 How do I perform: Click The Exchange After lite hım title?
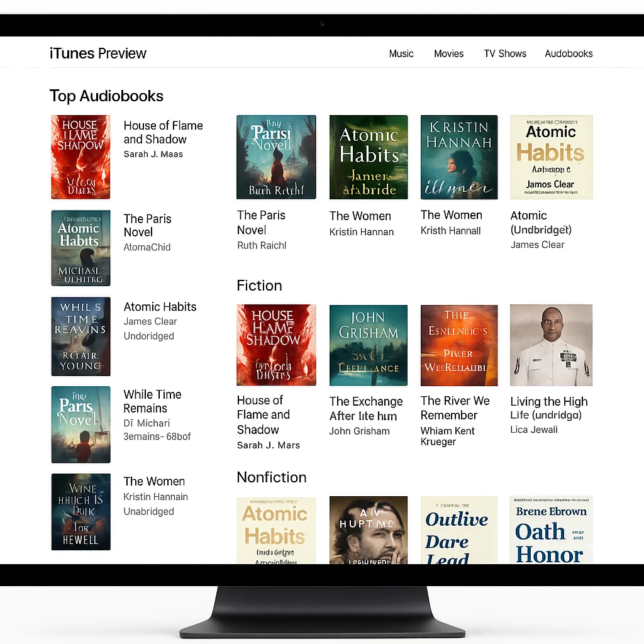coord(366,408)
